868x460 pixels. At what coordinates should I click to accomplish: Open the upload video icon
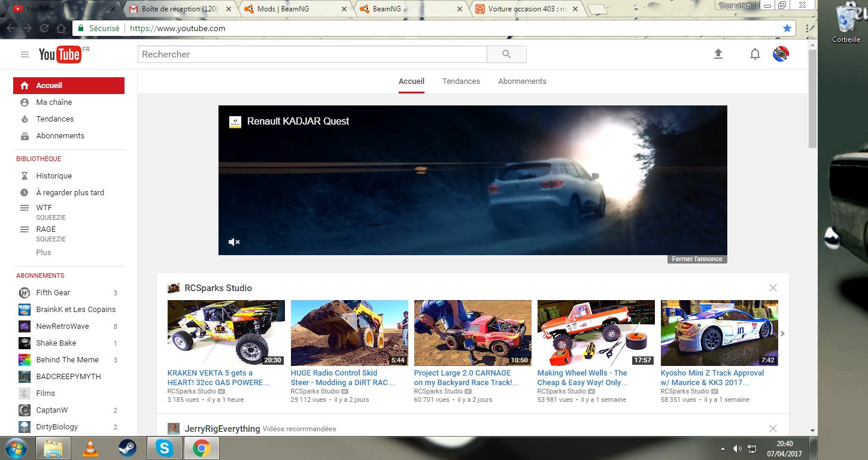coord(718,54)
